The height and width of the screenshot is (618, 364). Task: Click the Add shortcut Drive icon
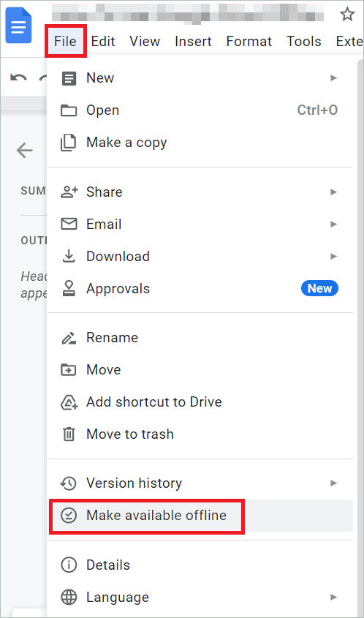coord(69,402)
